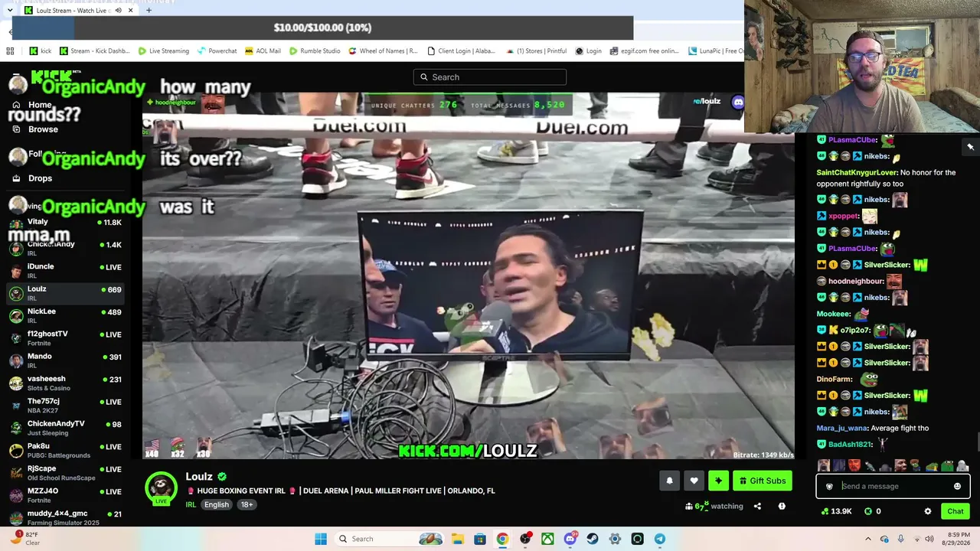Open the 13.9K channel points balance
This screenshot has height=551, width=980.
pyautogui.click(x=835, y=511)
